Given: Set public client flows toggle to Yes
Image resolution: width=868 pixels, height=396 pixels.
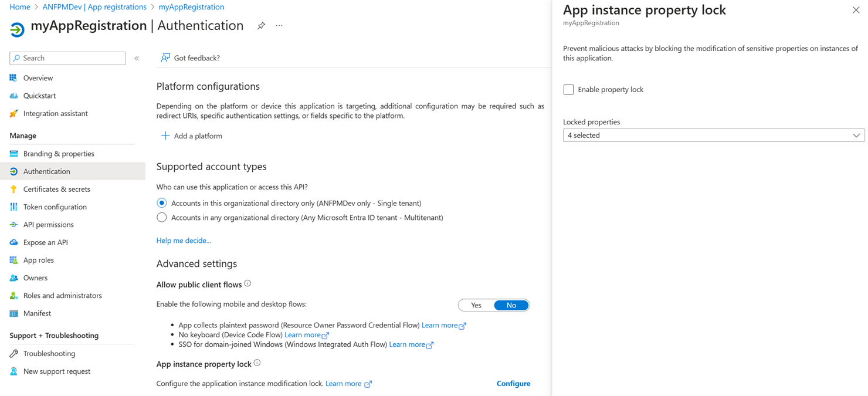Looking at the screenshot, I should pyautogui.click(x=476, y=305).
